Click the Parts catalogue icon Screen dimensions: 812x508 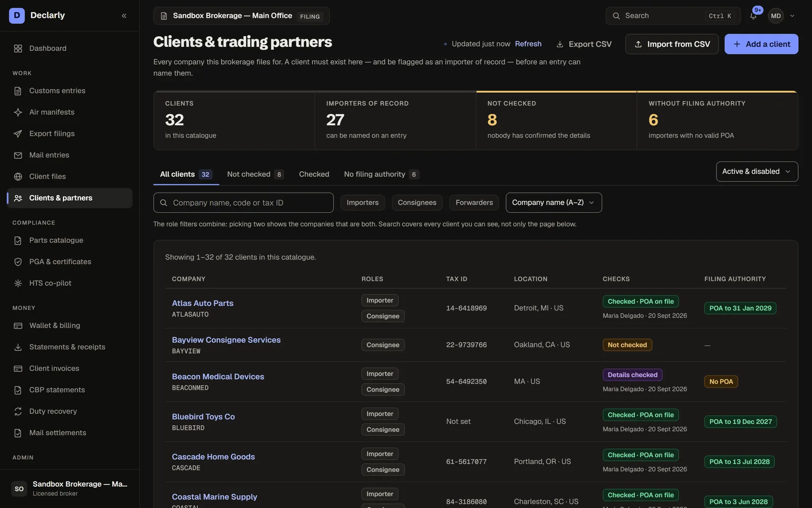click(18, 240)
